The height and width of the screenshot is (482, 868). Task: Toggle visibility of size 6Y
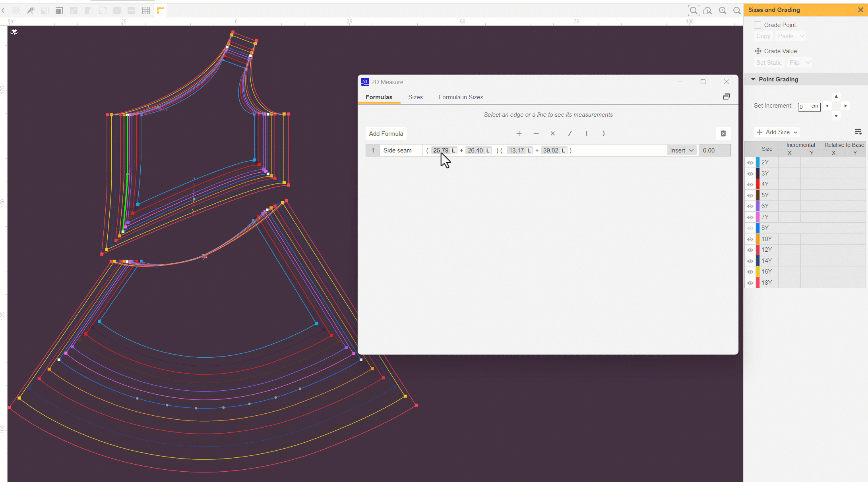click(750, 206)
